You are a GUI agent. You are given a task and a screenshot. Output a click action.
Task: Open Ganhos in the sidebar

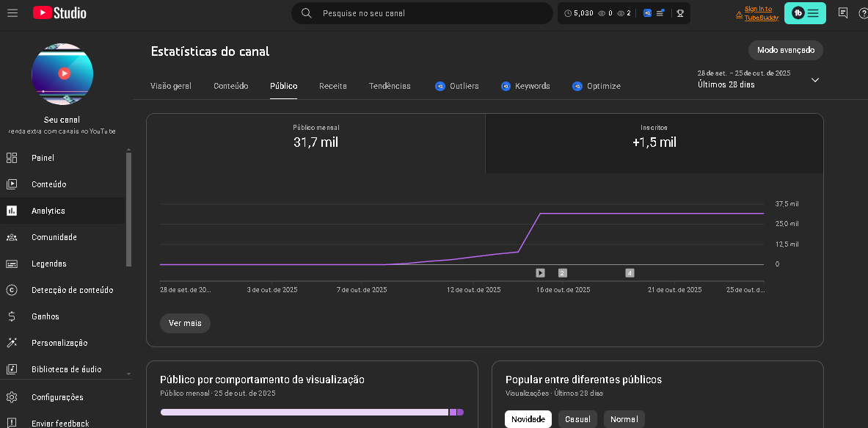point(45,316)
